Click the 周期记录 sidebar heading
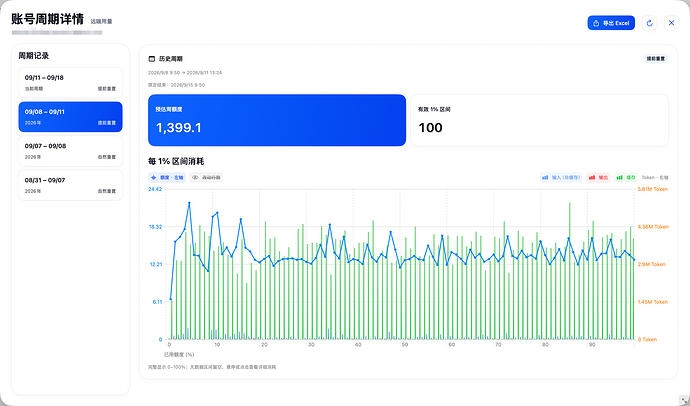The width and height of the screenshot is (690, 406). click(33, 56)
